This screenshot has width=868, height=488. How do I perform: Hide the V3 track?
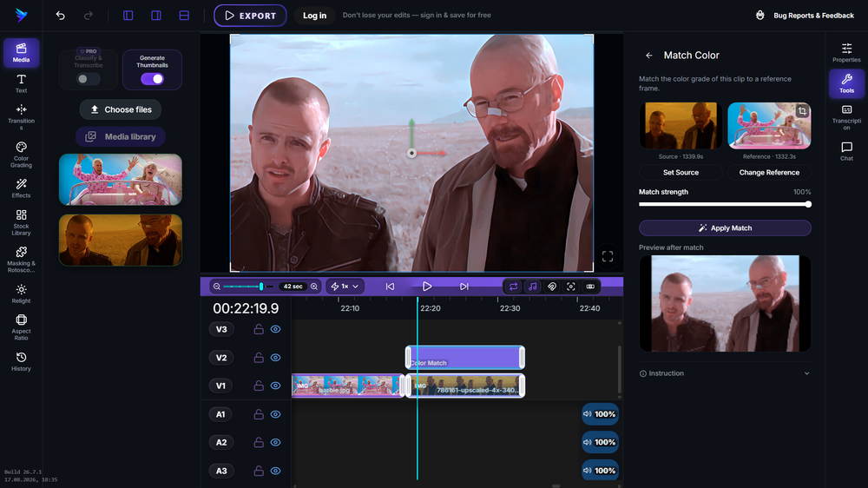pyautogui.click(x=275, y=329)
